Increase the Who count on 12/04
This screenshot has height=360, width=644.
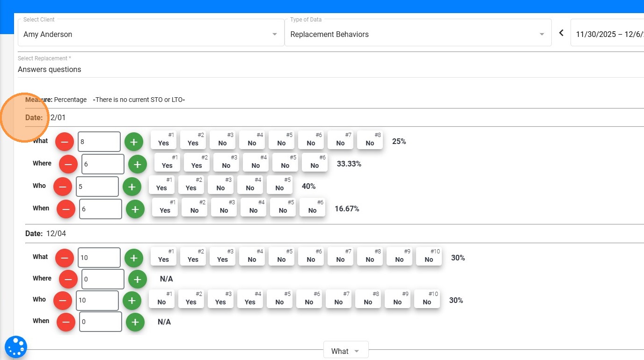[132, 300]
